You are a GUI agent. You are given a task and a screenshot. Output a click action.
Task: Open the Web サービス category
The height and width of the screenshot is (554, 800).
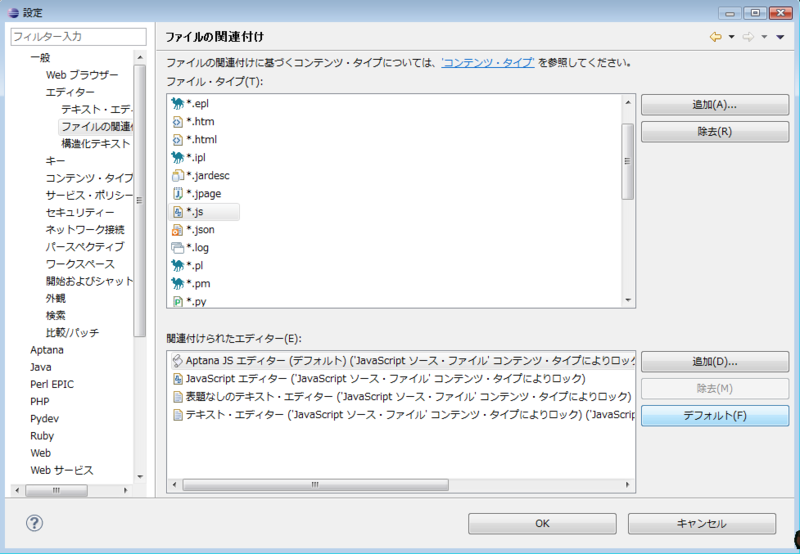(62, 470)
